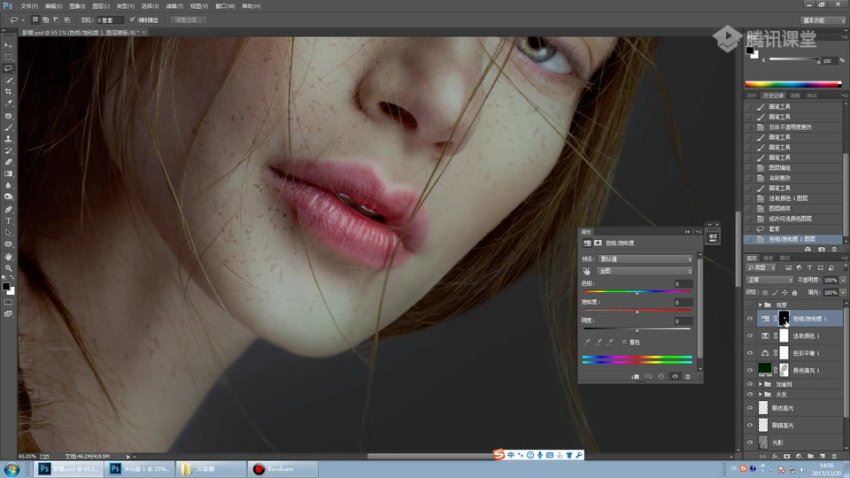Open the 基本功能 workspace switcher
Viewport: 850px width, 478px height.
[x=823, y=20]
